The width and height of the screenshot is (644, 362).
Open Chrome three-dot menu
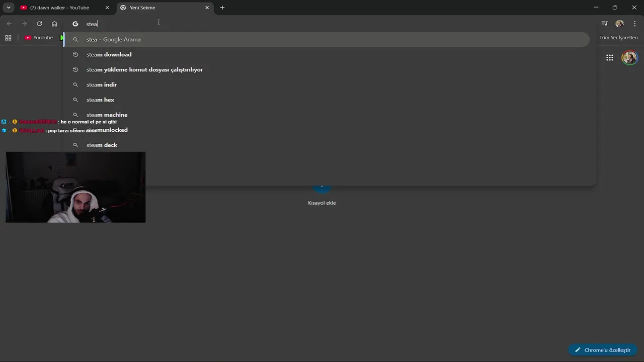634,24
